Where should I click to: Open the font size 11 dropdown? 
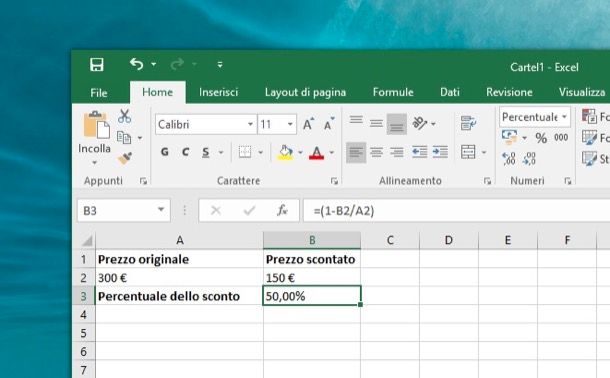[290, 124]
